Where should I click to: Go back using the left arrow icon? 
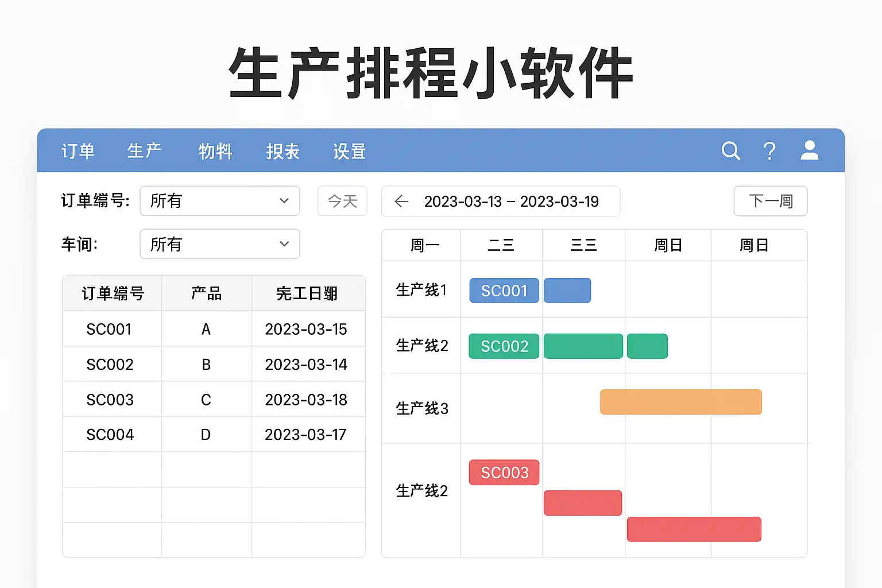401,201
